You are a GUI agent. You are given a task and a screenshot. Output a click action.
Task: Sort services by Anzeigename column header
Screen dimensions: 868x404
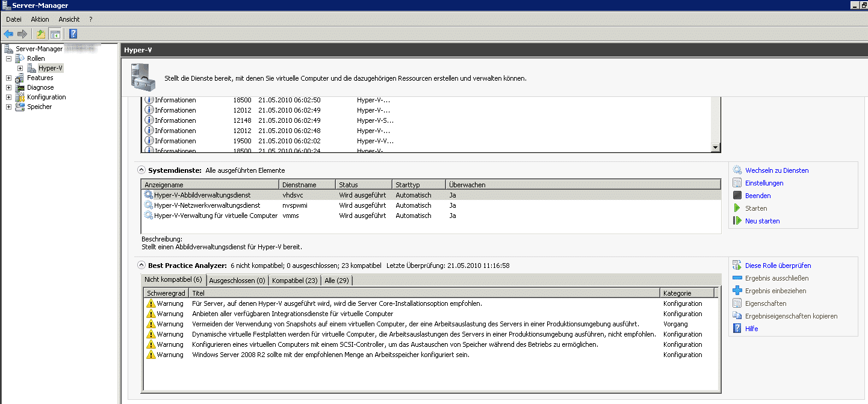pyautogui.click(x=210, y=185)
